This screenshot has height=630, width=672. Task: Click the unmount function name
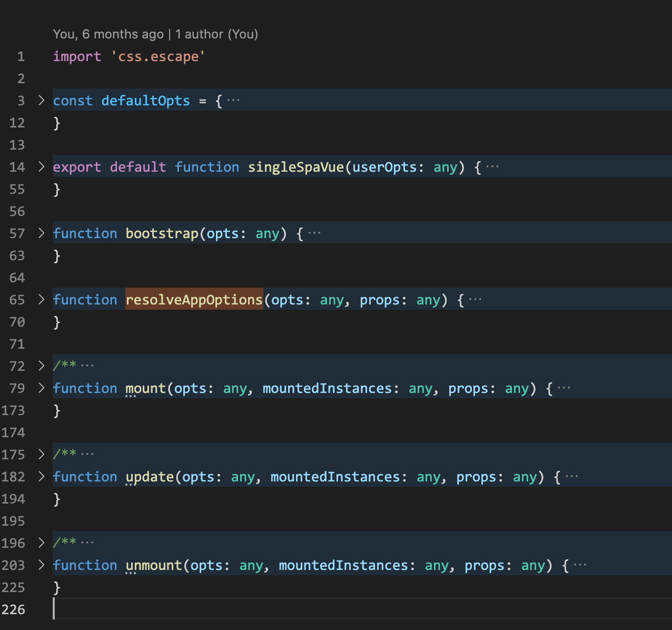(153, 565)
